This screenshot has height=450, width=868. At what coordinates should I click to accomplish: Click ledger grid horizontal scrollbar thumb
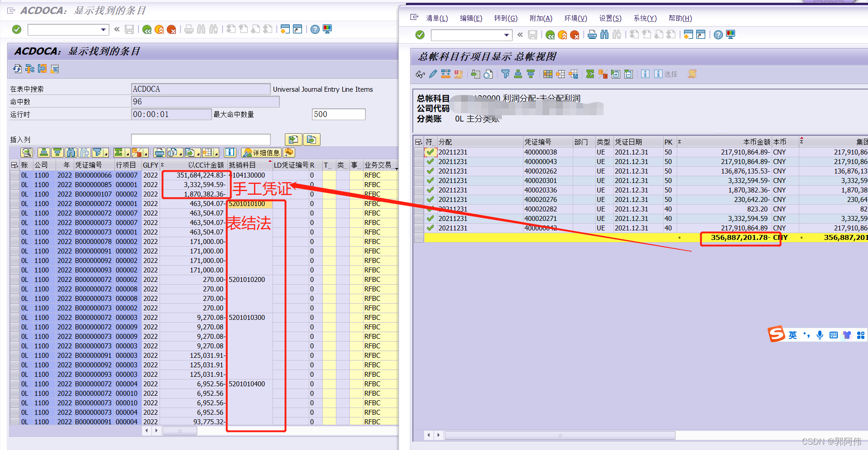[560, 436]
